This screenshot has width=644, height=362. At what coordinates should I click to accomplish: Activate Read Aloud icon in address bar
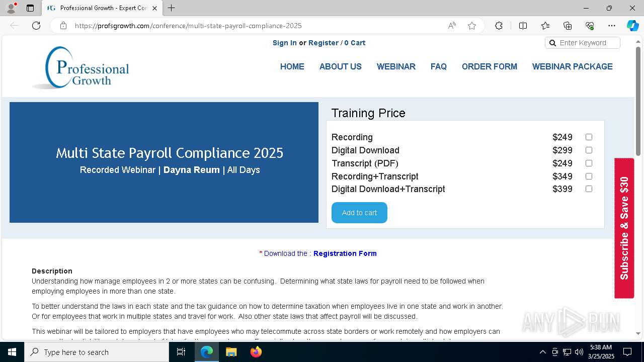[452, 26]
